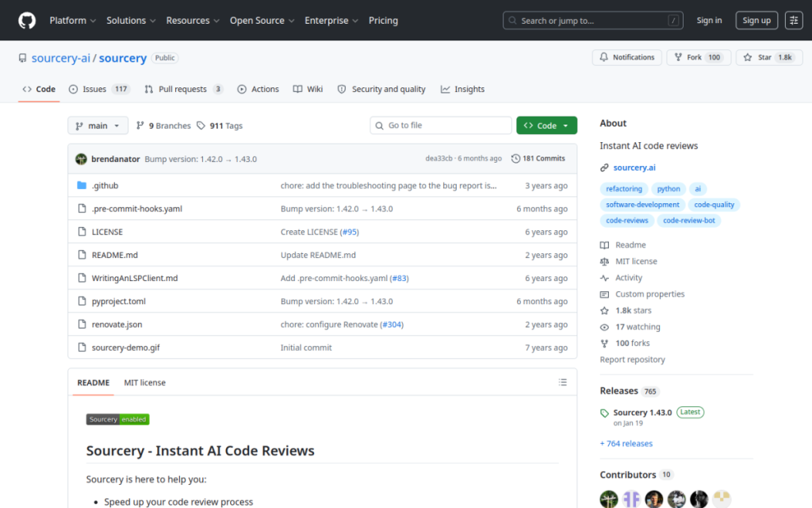Select the python topic tag
The image size is (812, 508).
pyautogui.click(x=668, y=189)
